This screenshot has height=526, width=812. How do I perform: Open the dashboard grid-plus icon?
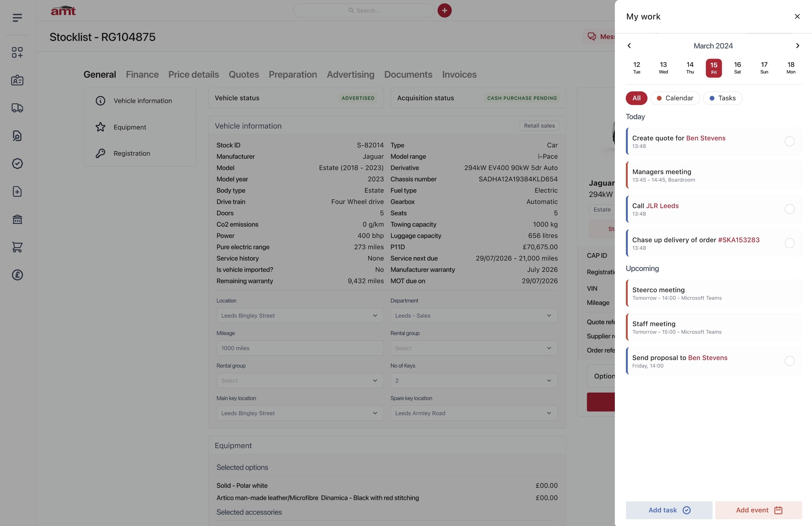tap(17, 52)
